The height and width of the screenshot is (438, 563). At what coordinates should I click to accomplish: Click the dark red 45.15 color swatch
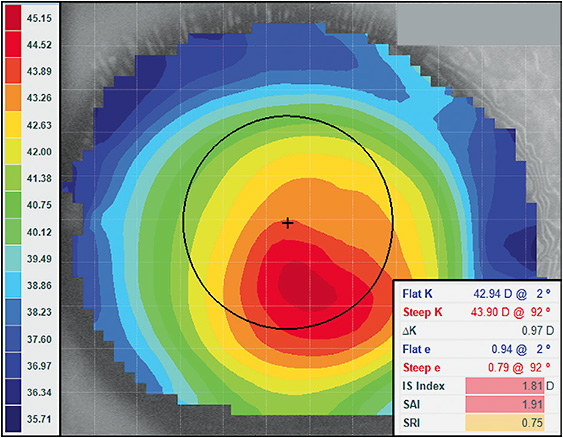(x=13, y=18)
